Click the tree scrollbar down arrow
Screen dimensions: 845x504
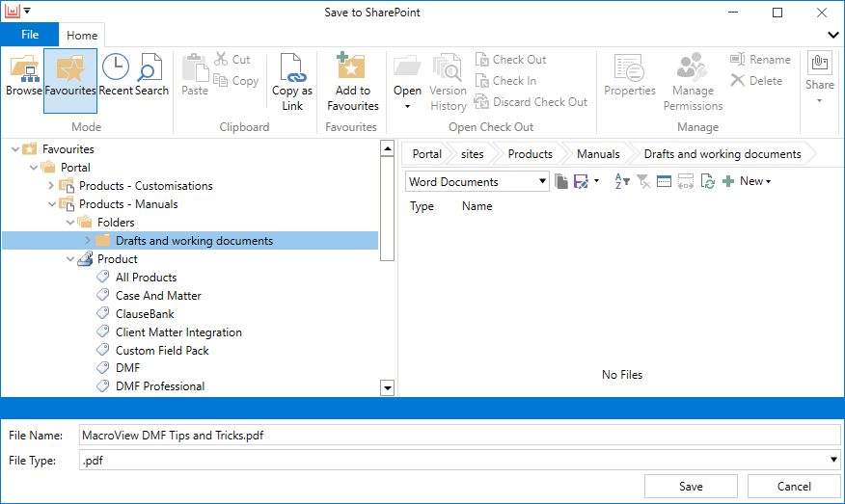click(387, 387)
